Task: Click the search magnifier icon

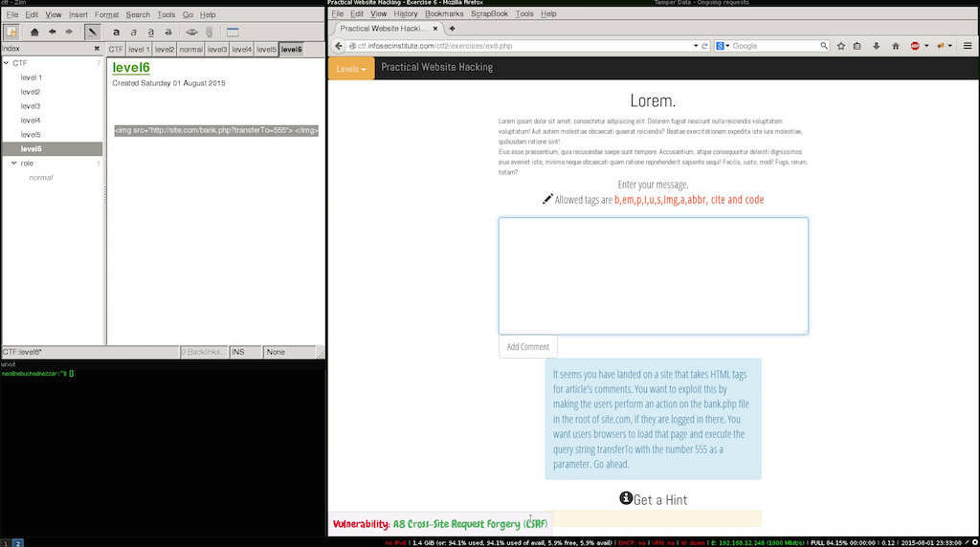Action: tap(824, 46)
